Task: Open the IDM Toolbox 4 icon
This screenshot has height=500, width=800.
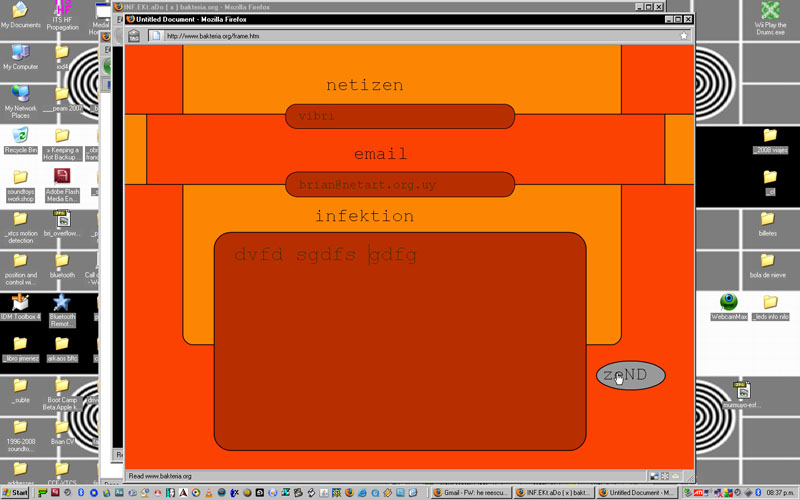Action: (x=20, y=303)
